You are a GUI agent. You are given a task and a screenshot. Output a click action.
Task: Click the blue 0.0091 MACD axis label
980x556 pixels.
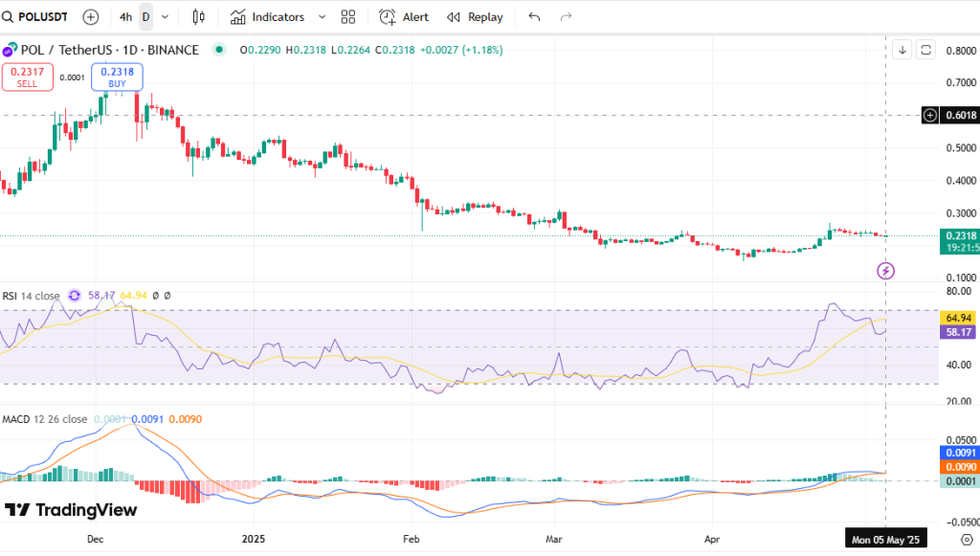959,453
